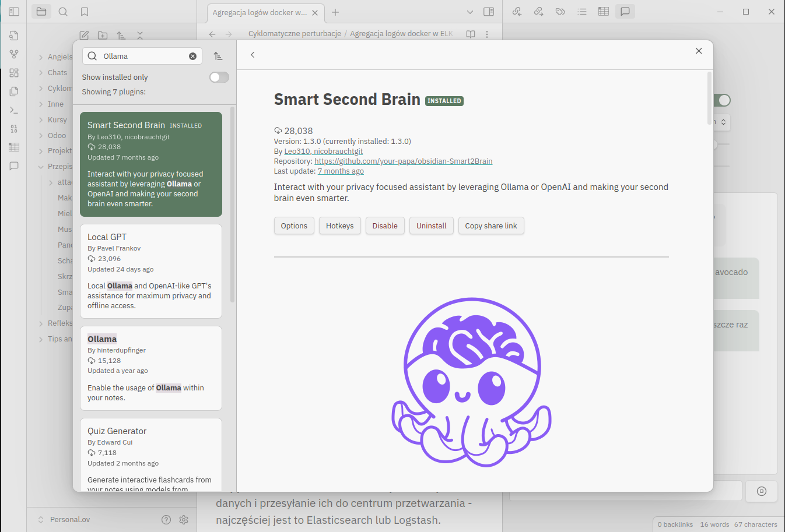
Task: Expand the Chats folder
Action: (x=41, y=73)
